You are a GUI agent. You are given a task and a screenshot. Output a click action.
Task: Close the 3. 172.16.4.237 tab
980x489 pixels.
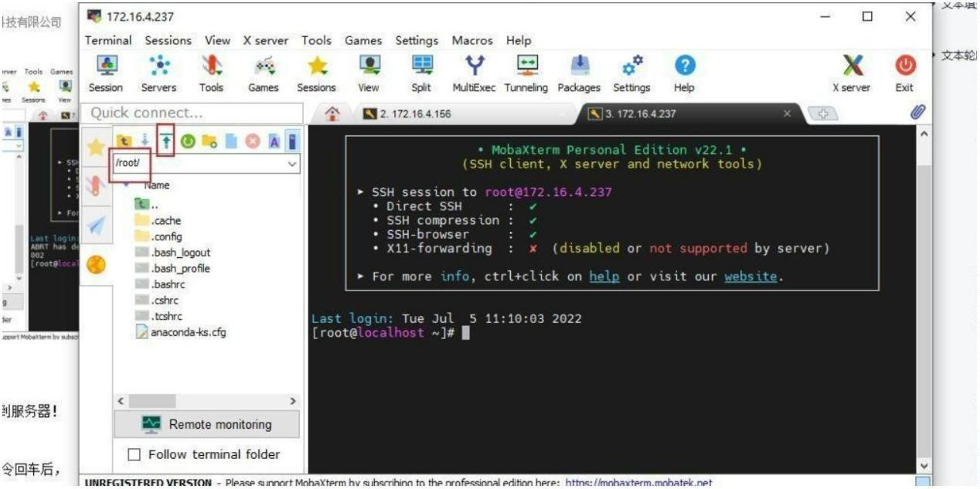[x=788, y=114]
